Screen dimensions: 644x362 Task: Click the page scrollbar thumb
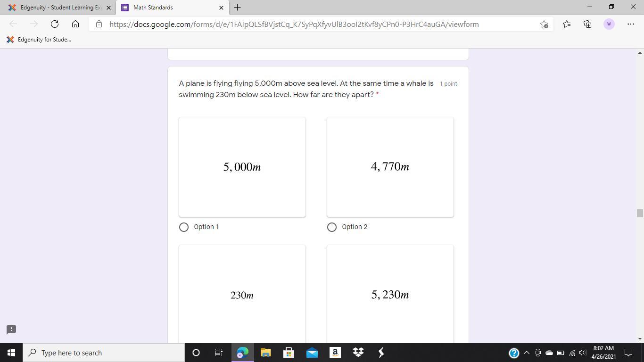[640, 213]
